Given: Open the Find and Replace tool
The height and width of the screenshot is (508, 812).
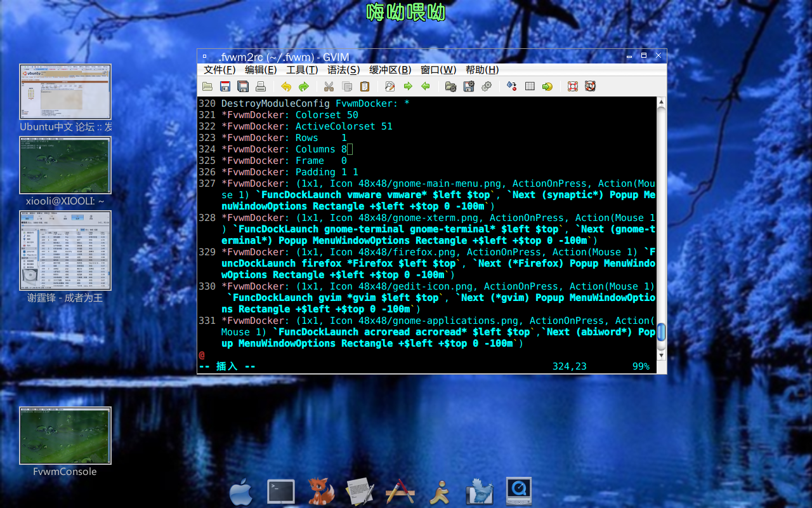Looking at the screenshot, I should (390, 86).
